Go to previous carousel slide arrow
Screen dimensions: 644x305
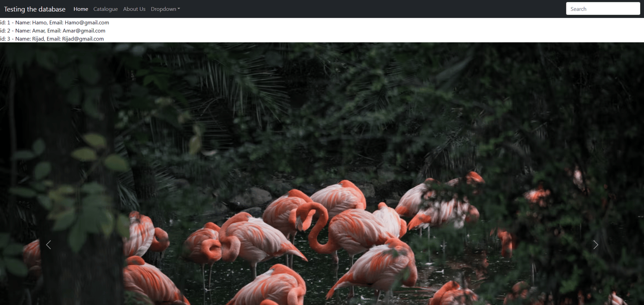point(48,245)
